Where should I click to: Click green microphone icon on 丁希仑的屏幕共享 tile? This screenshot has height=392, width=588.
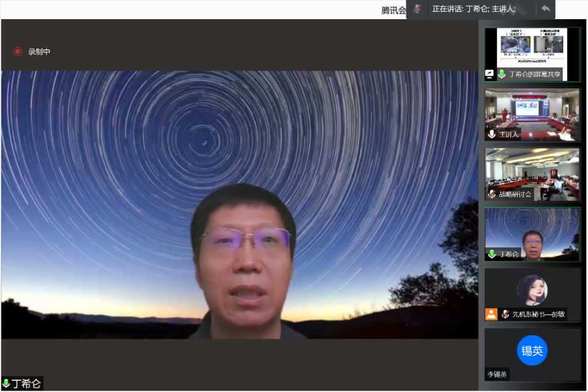coord(502,74)
